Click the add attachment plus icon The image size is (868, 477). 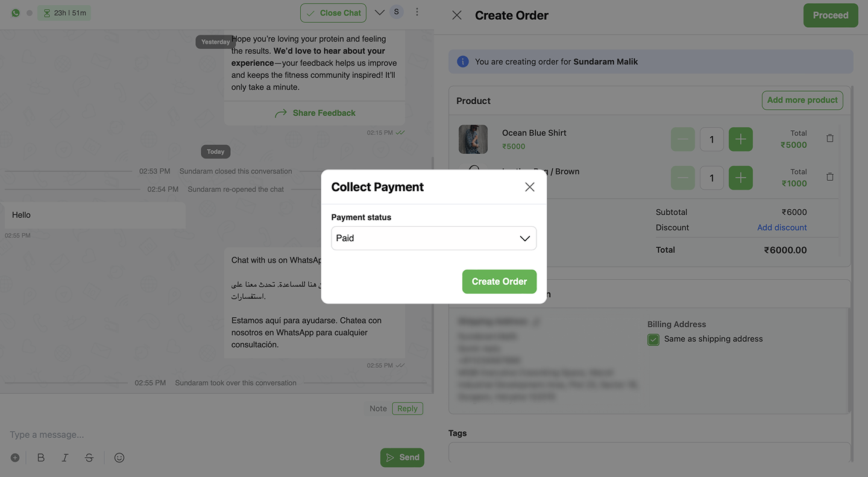(x=15, y=458)
